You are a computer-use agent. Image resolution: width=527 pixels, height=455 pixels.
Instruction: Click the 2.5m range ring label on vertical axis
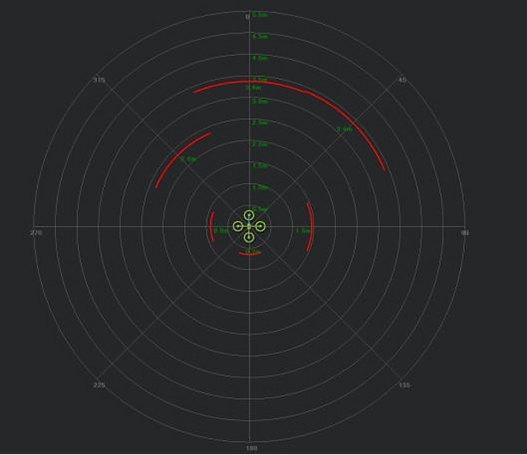click(x=260, y=123)
